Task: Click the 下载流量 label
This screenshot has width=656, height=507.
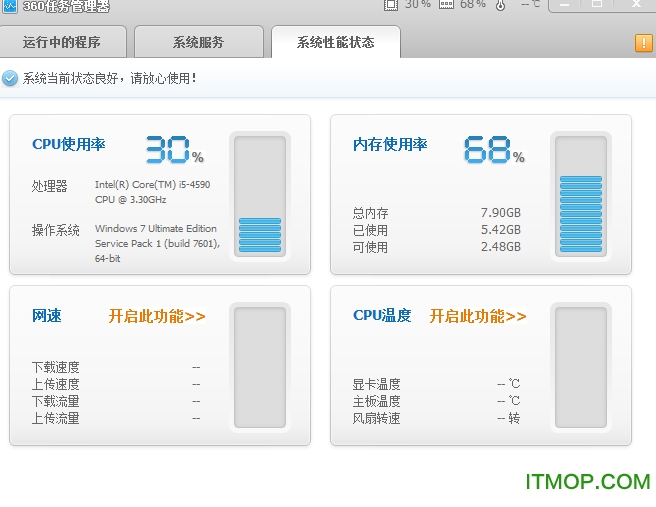Action: pos(56,402)
